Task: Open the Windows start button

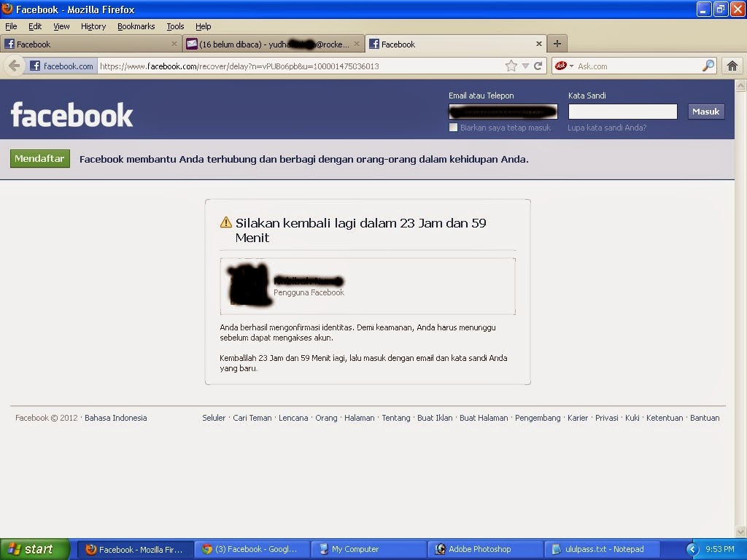Action: [x=35, y=549]
